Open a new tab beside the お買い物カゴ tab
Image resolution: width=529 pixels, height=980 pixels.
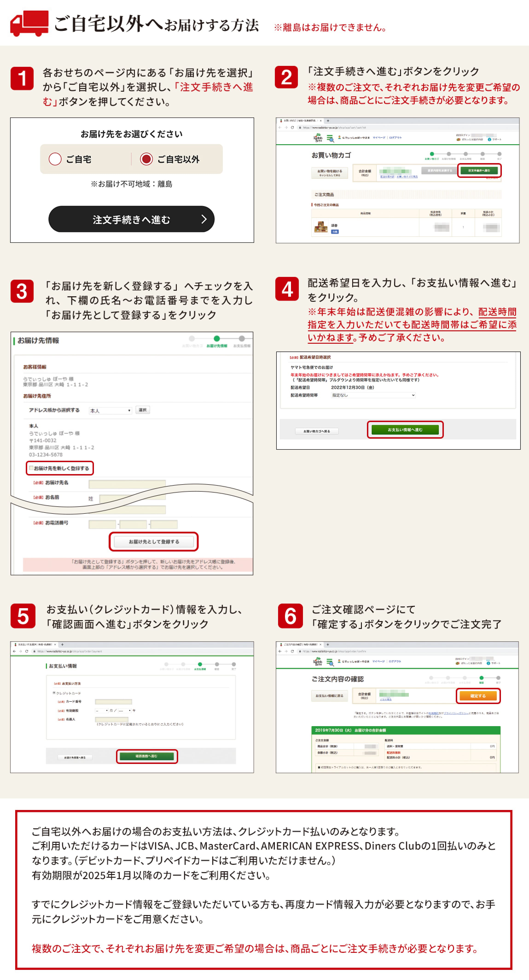(328, 120)
